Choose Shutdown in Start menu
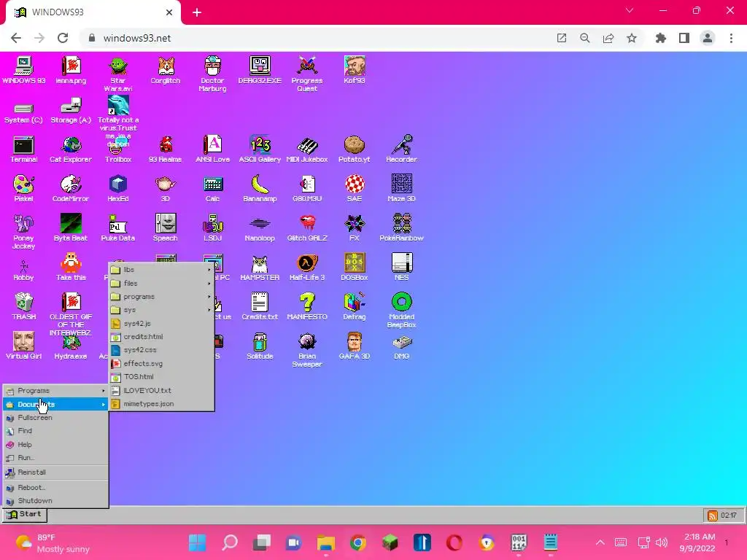 click(55, 501)
